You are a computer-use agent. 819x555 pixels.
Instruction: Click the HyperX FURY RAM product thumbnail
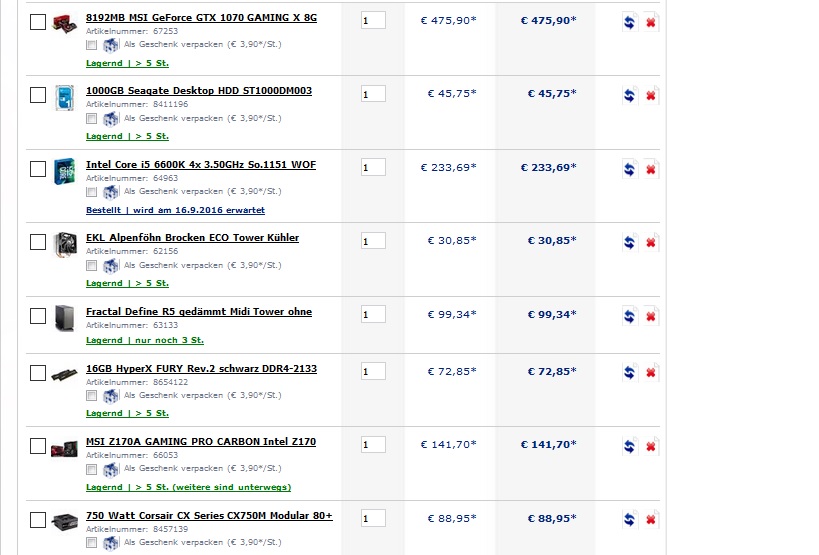(64, 374)
